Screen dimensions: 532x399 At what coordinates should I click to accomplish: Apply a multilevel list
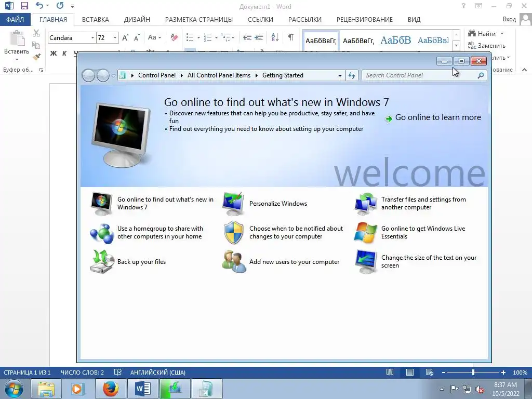[225, 37]
